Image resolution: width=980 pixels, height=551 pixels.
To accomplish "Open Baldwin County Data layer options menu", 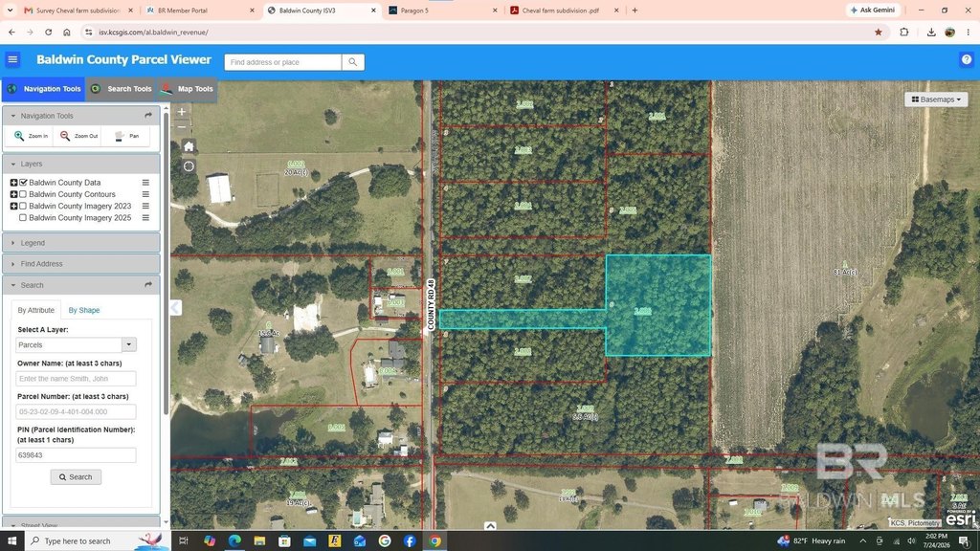I will tap(145, 183).
